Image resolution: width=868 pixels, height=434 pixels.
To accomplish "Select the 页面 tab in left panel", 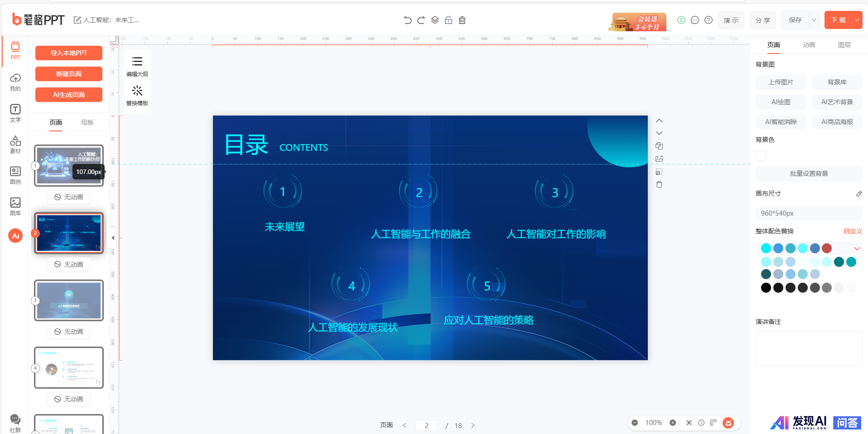I will (x=56, y=122).
